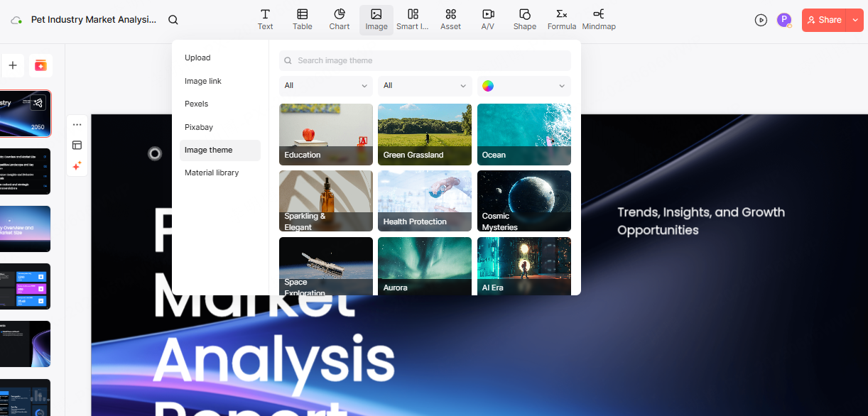Screen dimensions: 868x416
Task: Choose the Upload option
Action: click(197, 58)
